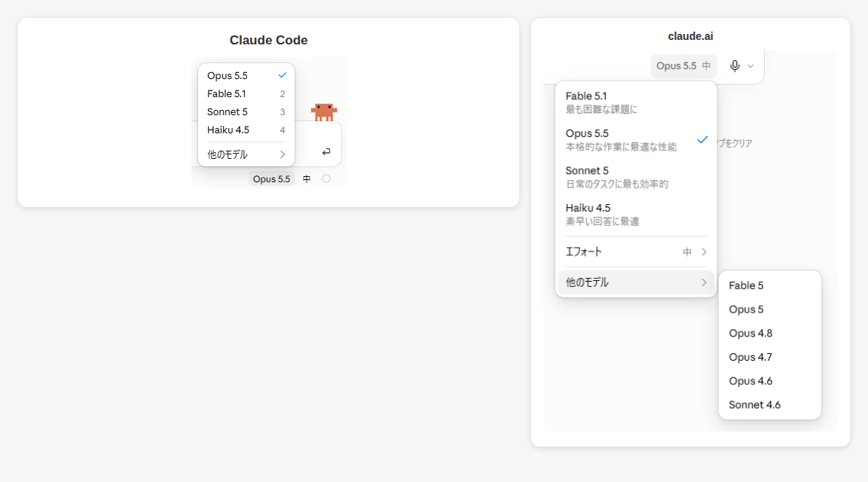Select Opus 4.7 from other models
This screenshot has width=868, height=482.
tap(769, 357)
